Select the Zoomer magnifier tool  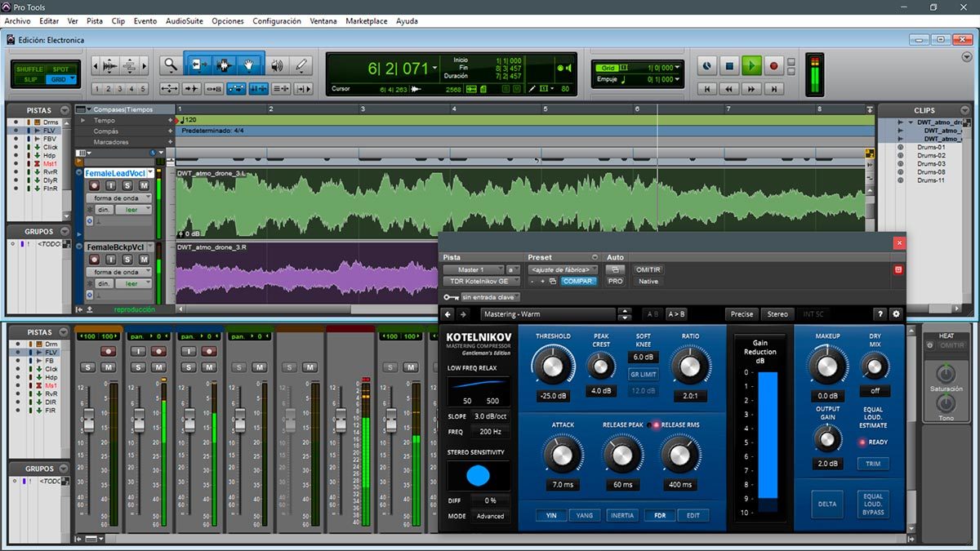point(170,65)
